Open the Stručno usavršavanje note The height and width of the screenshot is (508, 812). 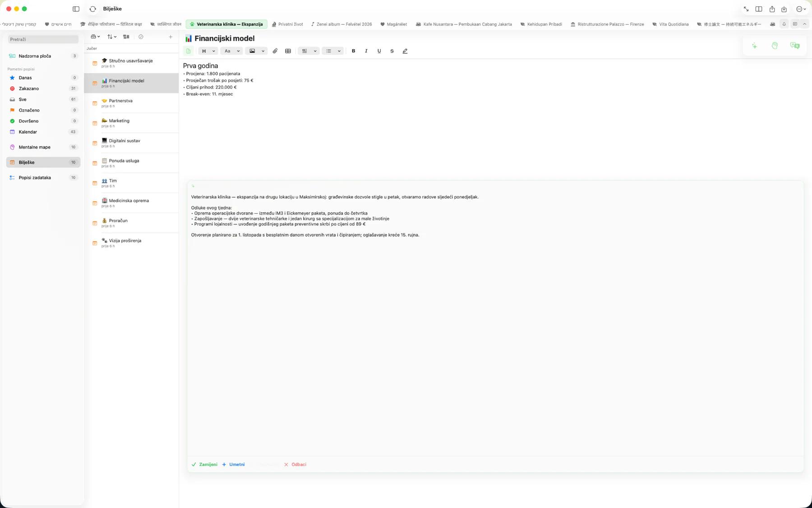pyautogui.click(x=132, y=63)
